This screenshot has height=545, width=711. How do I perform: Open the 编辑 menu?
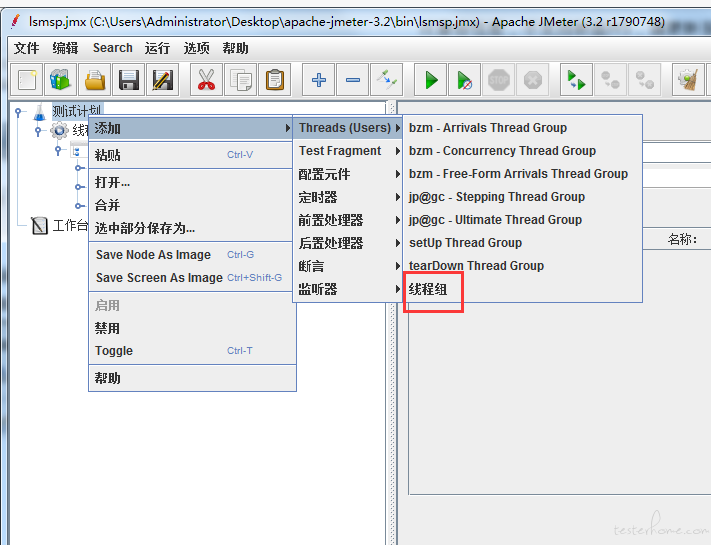[x=65, y=48]
